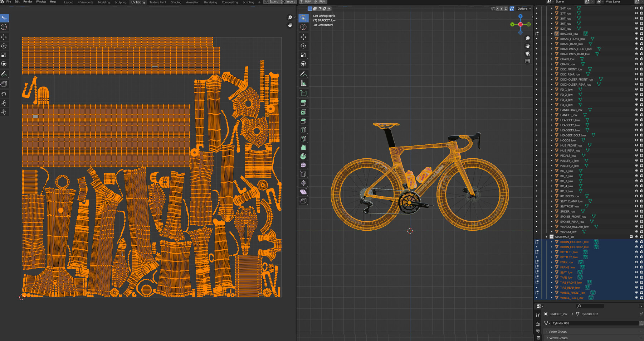Switch to the Shading workspace tab

(x=176, y=2)
